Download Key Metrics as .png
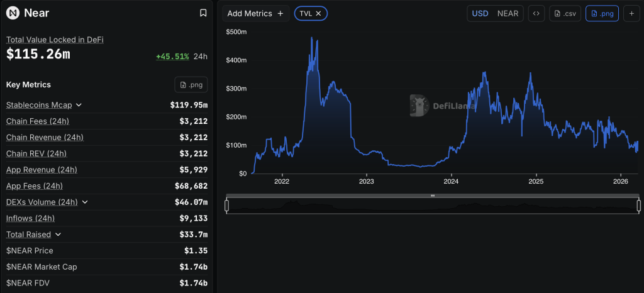This screenshot has width=644, height=293. (x=191, y=85)
